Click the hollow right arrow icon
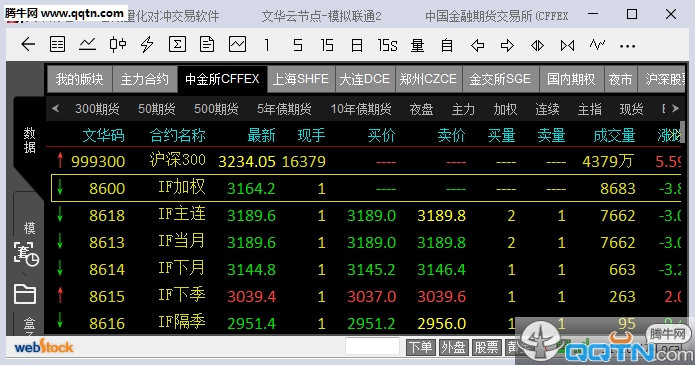Screen dimensions: 695x365 [x=507, y=45]
